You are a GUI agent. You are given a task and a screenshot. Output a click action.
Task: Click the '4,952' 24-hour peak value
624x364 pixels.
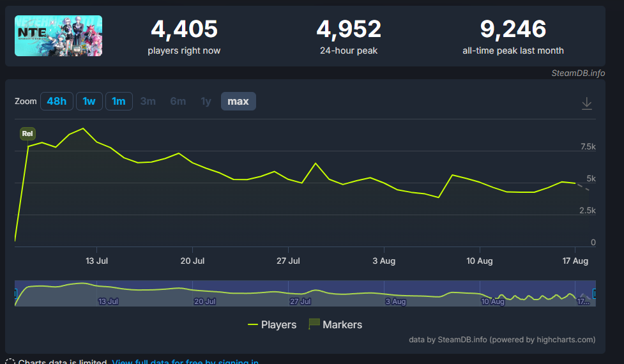pyautogui.click(x=349, y=29)
